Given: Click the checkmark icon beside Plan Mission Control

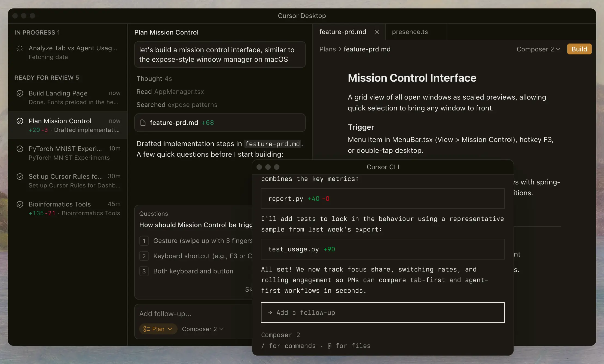Looking at the screenshot, I should (x=20, y=121).
